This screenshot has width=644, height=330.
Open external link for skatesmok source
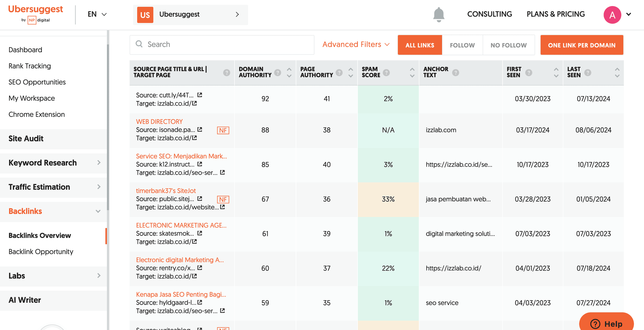point(200,233)
